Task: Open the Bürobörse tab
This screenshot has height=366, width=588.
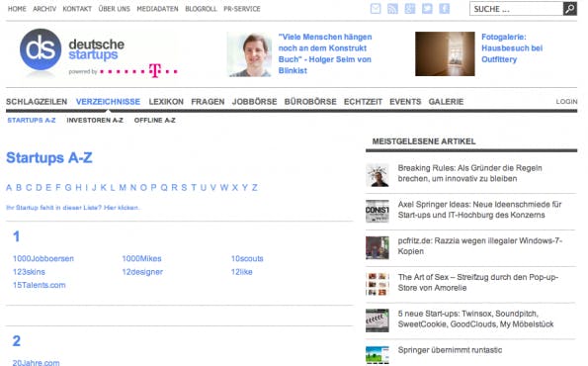Action: pos(310,102)
